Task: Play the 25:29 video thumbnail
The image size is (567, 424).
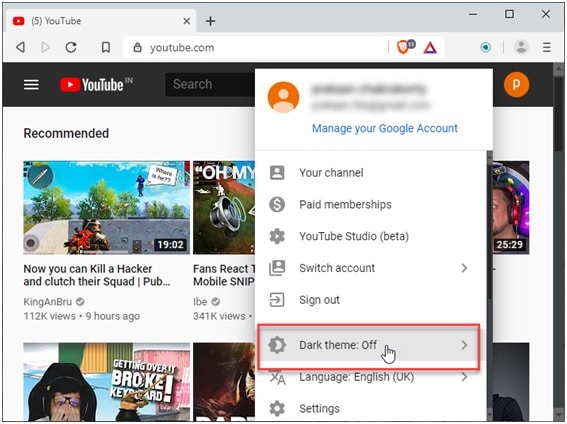Action: tap(511, 207)
